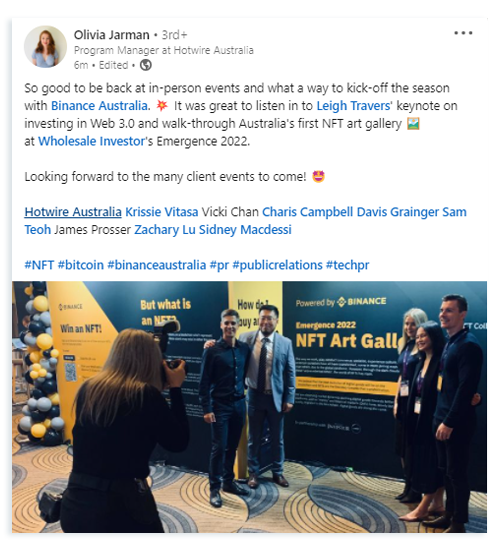Click the #publicrelations hashtag
Screen dimensions: 500x556
(277, 265)
